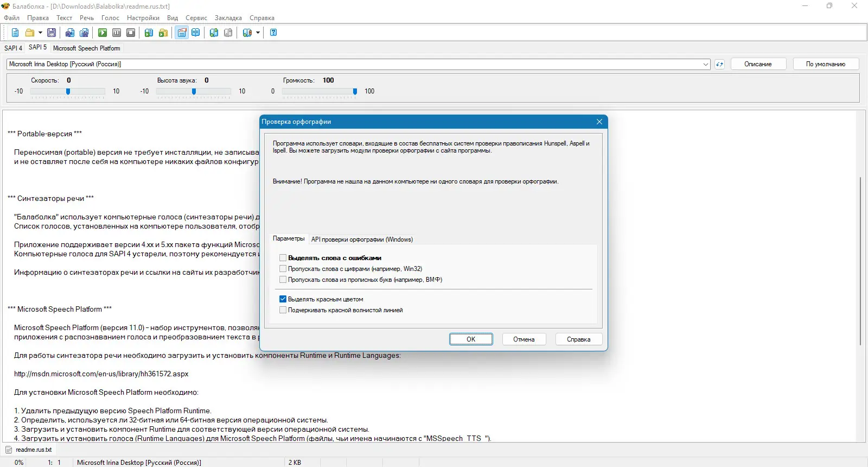Click the '2 KB' status bar entry
The width and height of the screenshot is (868, 467).
click(295, 463)
